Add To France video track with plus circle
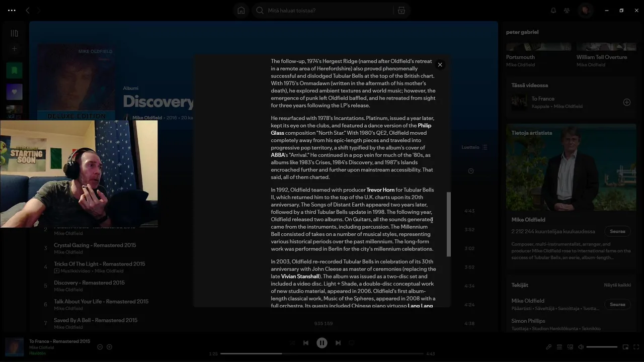This screenshot has height=362, width=644. pos(627,102)
